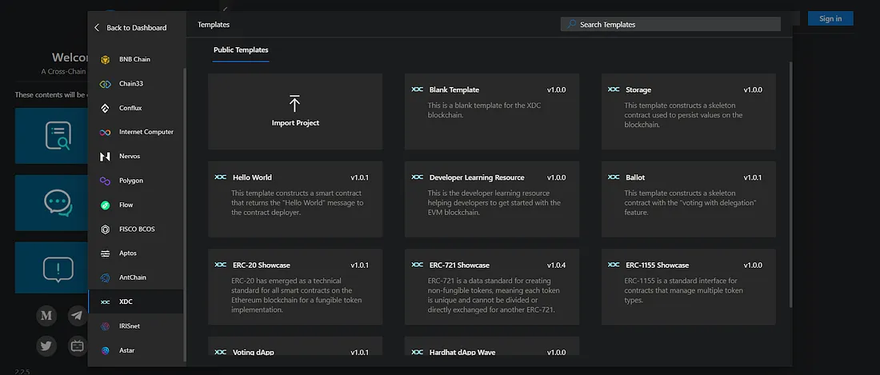Click the XDC icon on Ballot card
This screenshot has width=880, height=375.
(613, 177)
